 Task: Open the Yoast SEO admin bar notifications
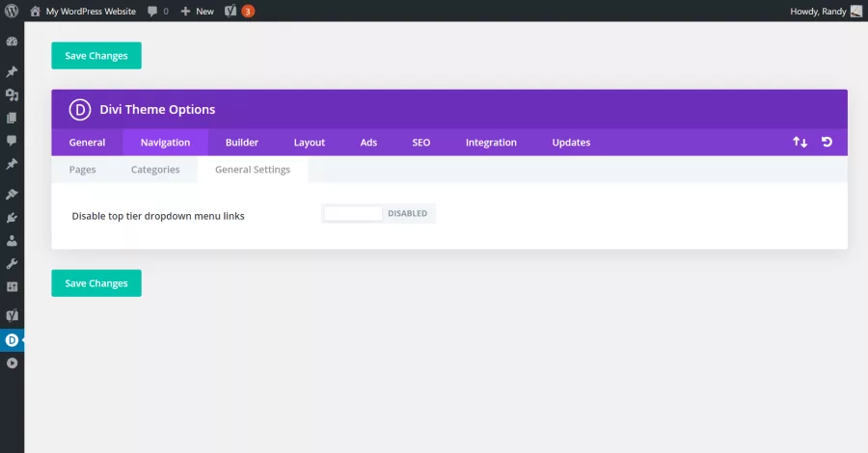tap(240, 11)
